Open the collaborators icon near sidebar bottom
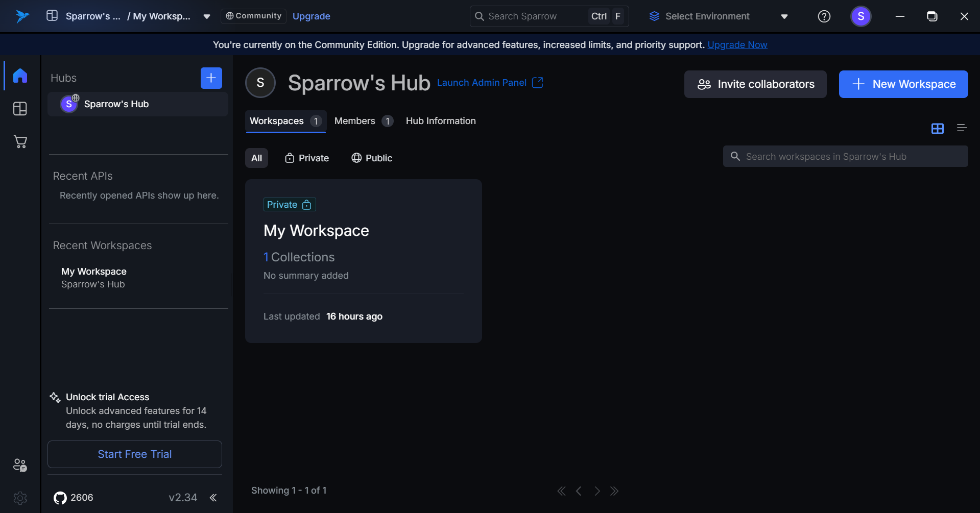980x513 pixels. (x=19, y=465)
